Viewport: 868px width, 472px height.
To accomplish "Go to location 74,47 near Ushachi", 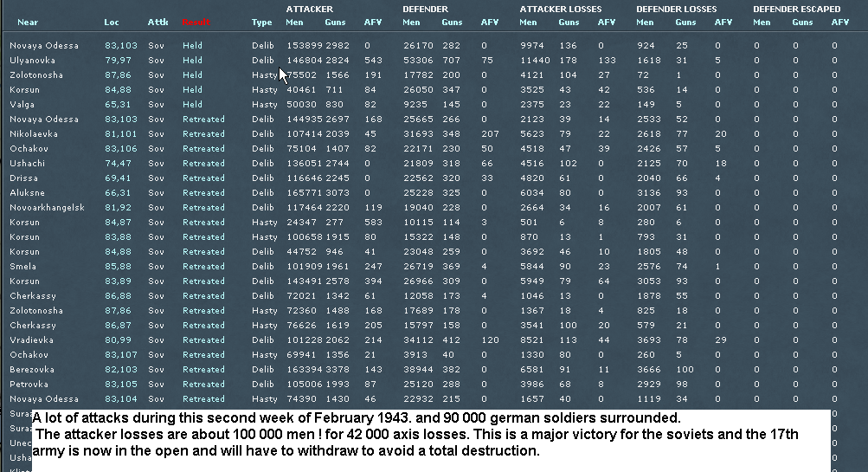I will pos(118,163).
